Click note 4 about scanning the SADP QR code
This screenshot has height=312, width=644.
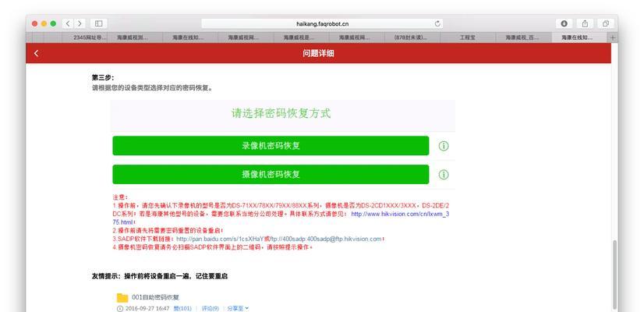tap(213, 247)
